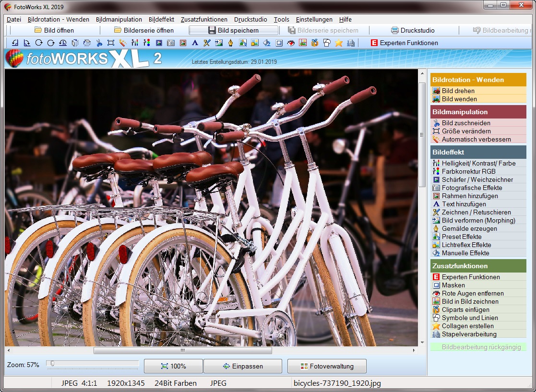Open Farbkorrektur RGB in the side panel
Screen dimensions: 536x392
478,171
